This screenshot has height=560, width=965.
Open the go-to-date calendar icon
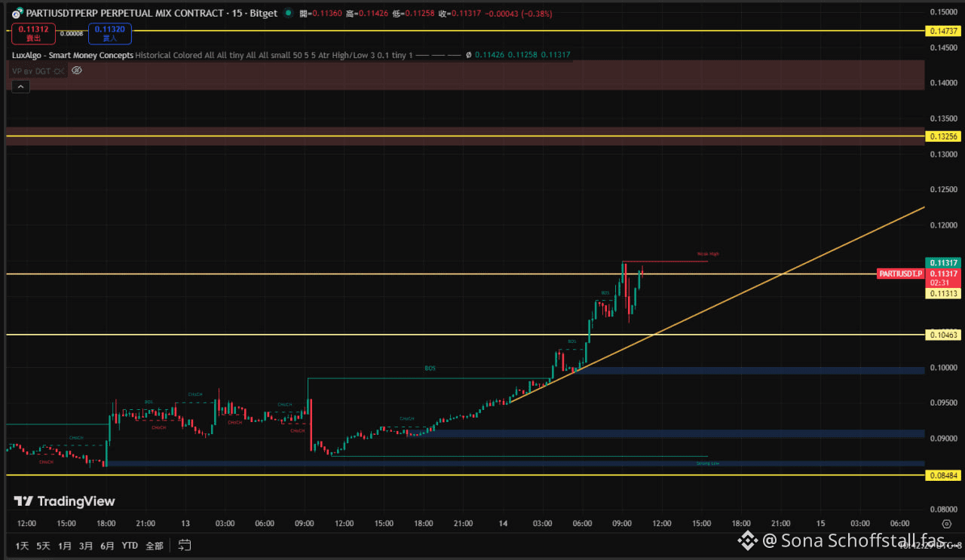point(185,545)
